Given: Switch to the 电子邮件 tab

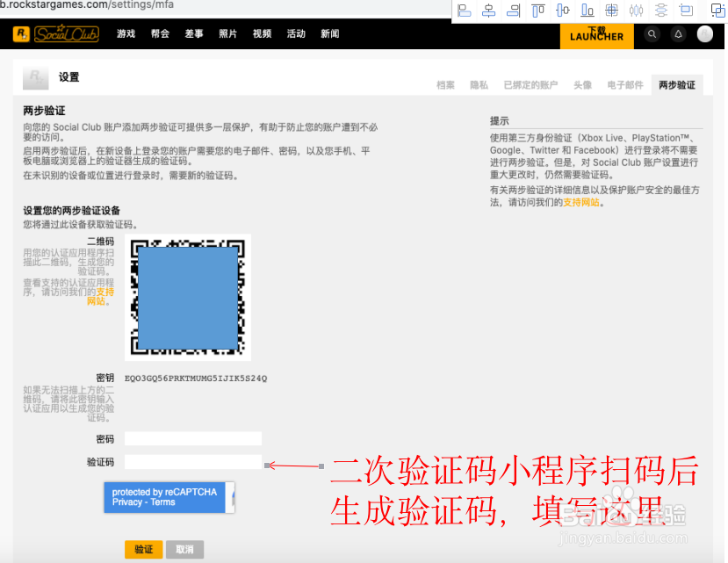Looking at the screenshot, I should click(x=625, y=85).
